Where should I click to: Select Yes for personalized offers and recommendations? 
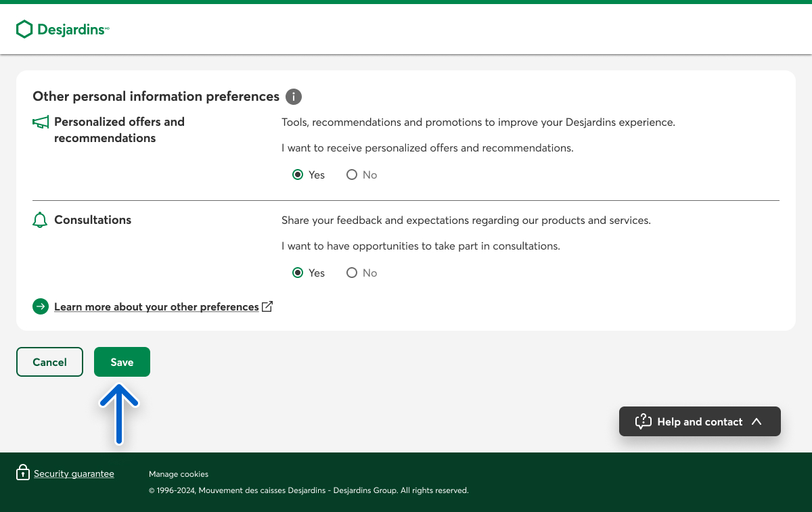(x=298, y=174)
